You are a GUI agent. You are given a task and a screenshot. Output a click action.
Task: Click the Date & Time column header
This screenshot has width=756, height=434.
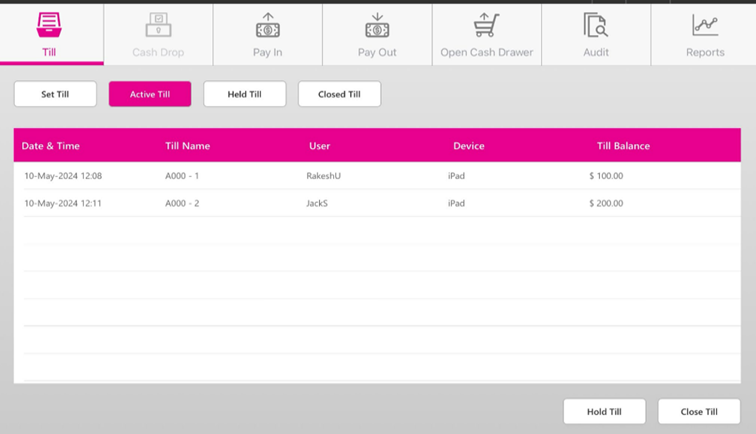click(51, 146)
